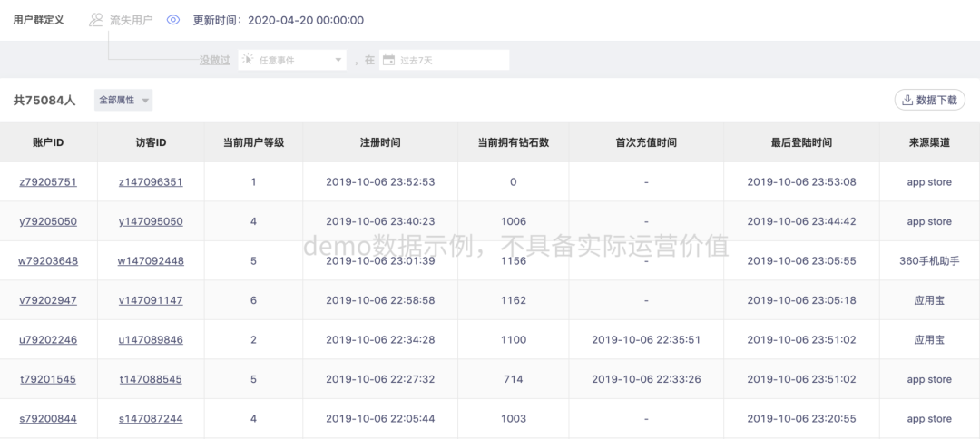Select diamond count 1156

click(513, 261)
